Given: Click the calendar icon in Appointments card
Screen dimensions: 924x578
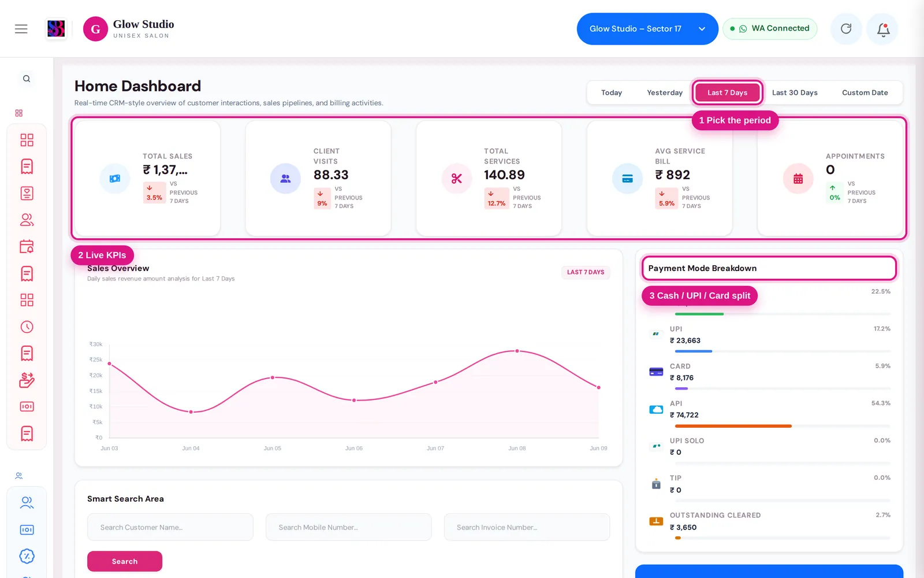Looking at the screenshot, I should tap(798, 179).
